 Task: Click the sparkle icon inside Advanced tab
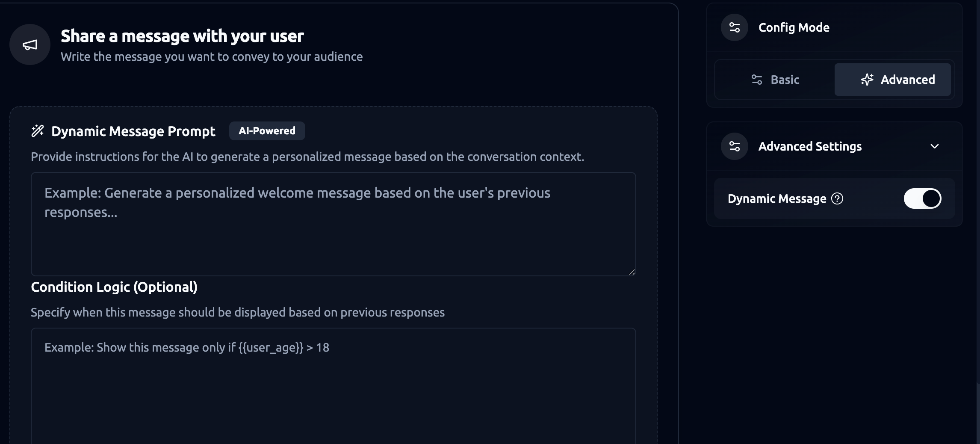(x=867, y=80)
